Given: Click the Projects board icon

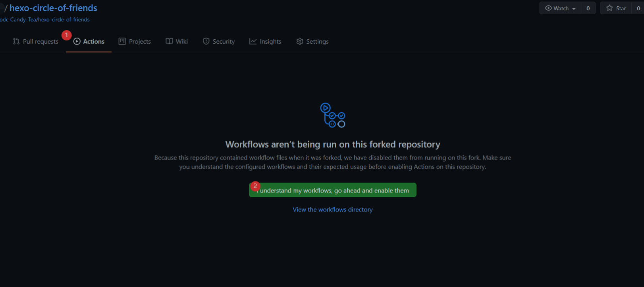Looking at the screenshot, I should pos(122,41).
